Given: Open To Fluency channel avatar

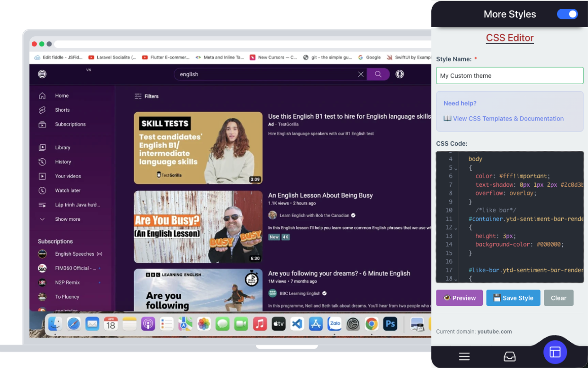Looking at the screenshot, I should click(42, 297).
